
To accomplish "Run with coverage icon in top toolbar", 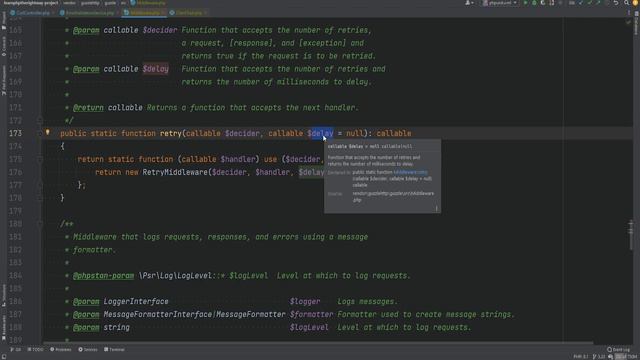I will [x=542, y=3].
